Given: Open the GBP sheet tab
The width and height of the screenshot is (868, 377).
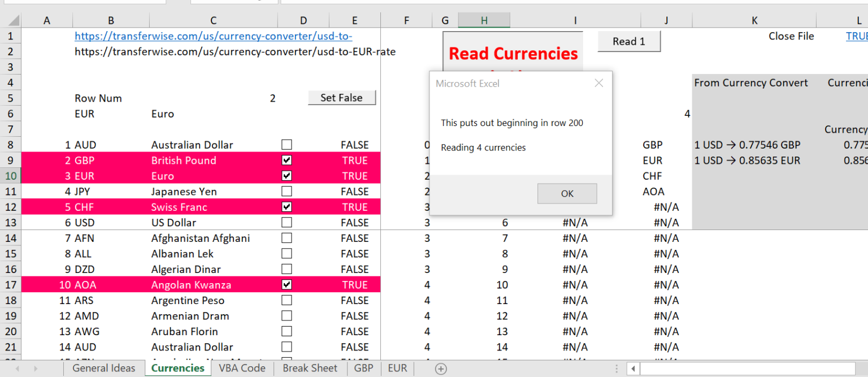Looking at the screenshot, I should (x=363, y=368).
